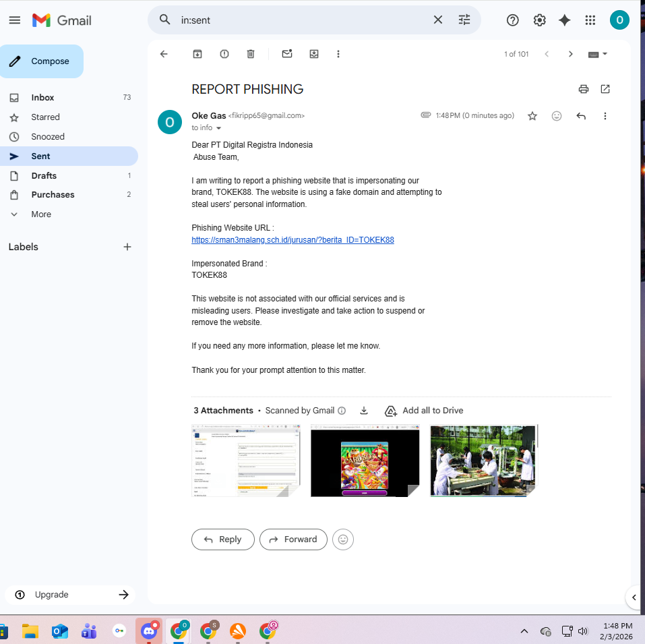This screenshot has height=644, width=645.
Task: Click Compose button
Action: click(42, 61)
